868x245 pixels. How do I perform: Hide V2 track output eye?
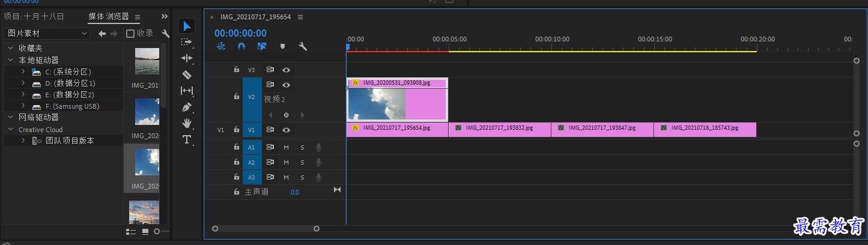coord(287,85)
